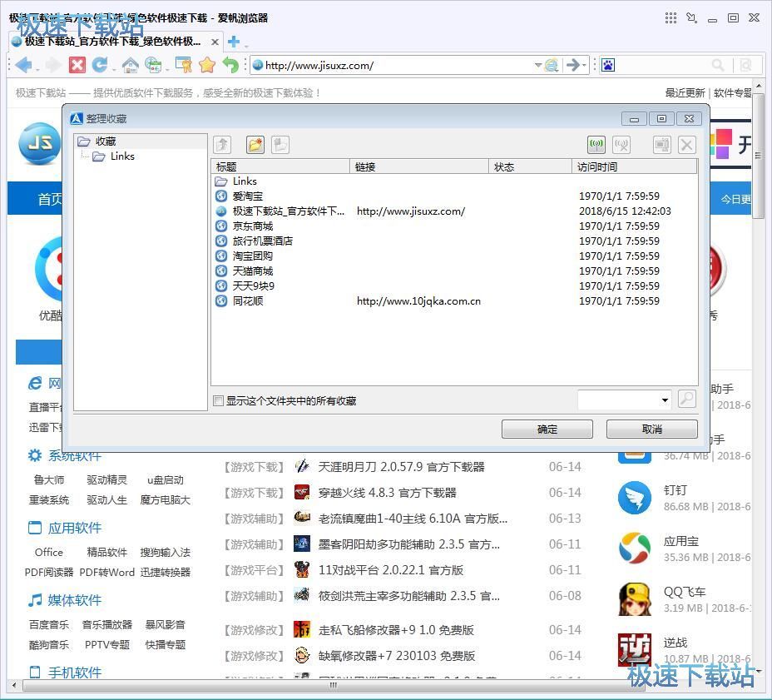Click the 确定 button
This screenshot has height=700, width=772.
pyautogui.click(x=547, y=429)
